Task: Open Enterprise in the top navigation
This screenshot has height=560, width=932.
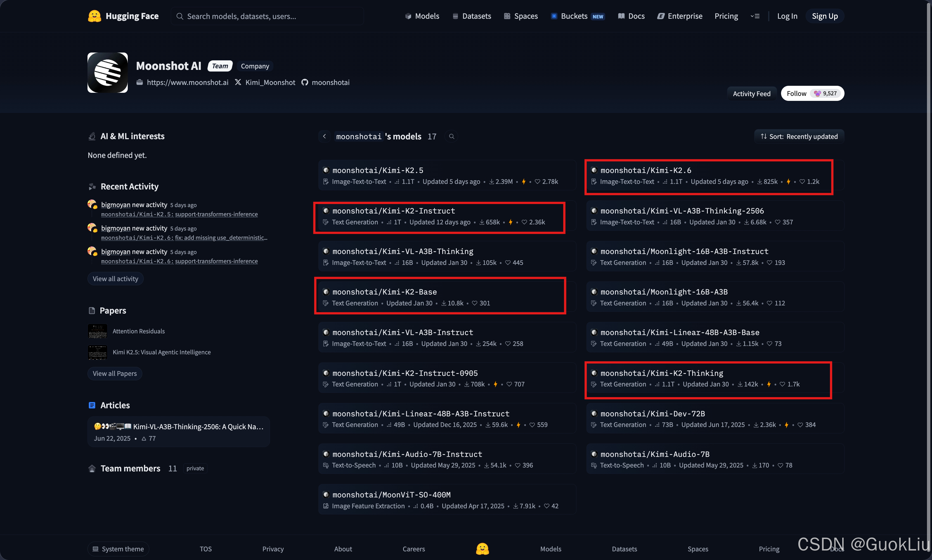Action: 680,16
